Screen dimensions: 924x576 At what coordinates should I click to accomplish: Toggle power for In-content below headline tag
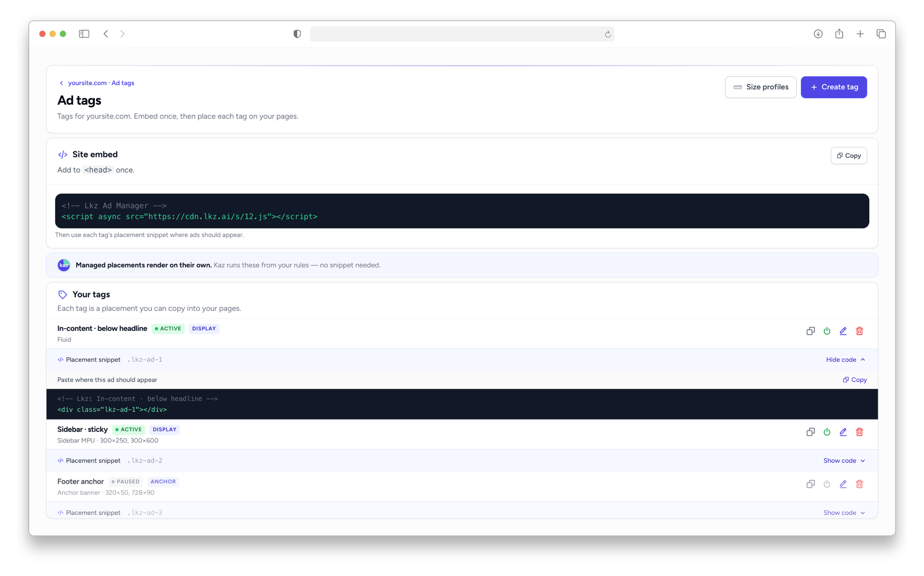[x=827, y=331]
